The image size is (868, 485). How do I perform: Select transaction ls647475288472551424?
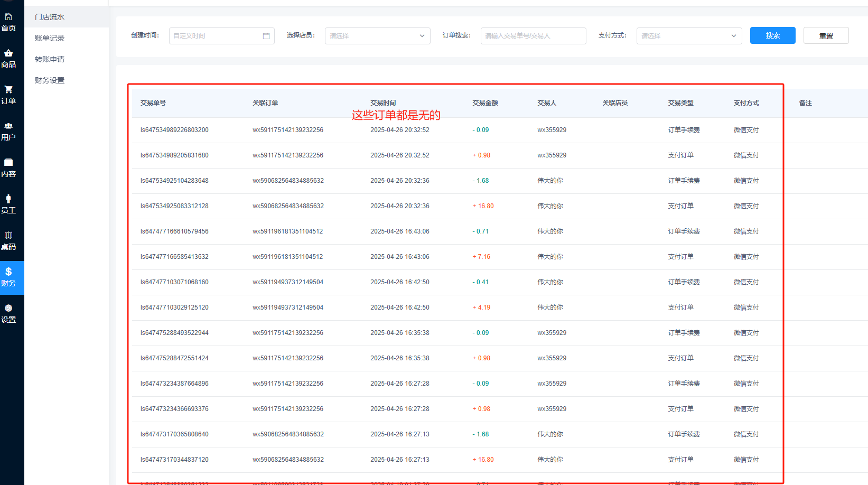174,358
